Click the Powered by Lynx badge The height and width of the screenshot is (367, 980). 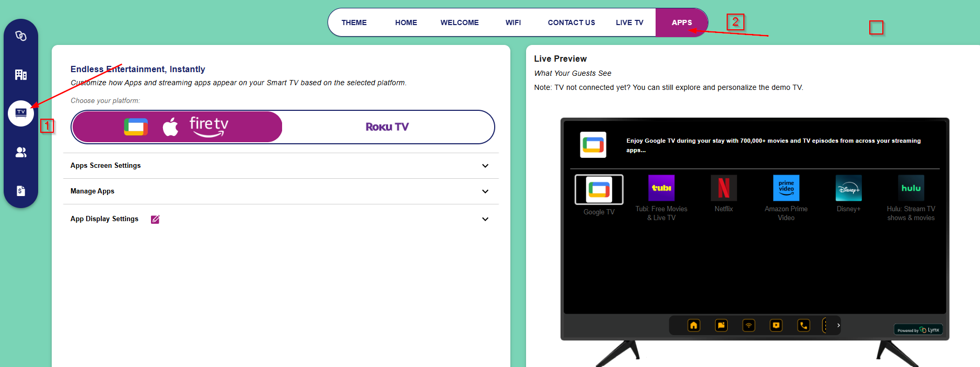(918, 330)
